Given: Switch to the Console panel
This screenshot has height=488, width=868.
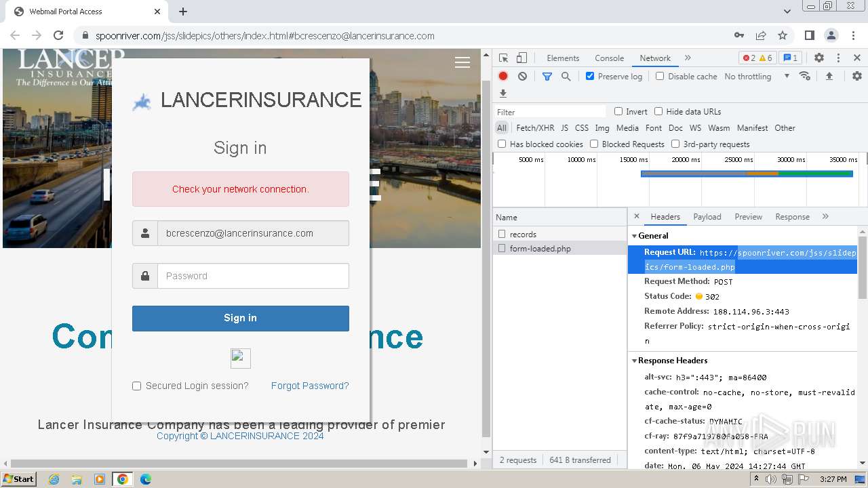Looking at the screenshot, I should click(609, 58).
